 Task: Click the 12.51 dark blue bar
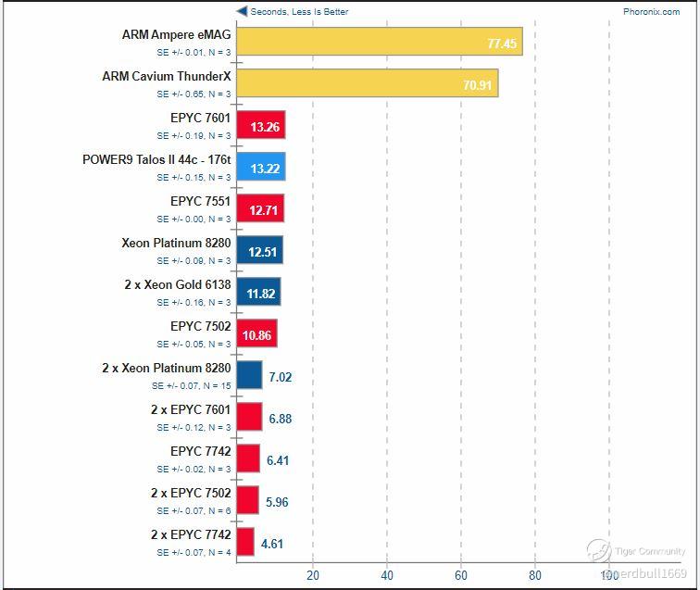tap(259, 250)
